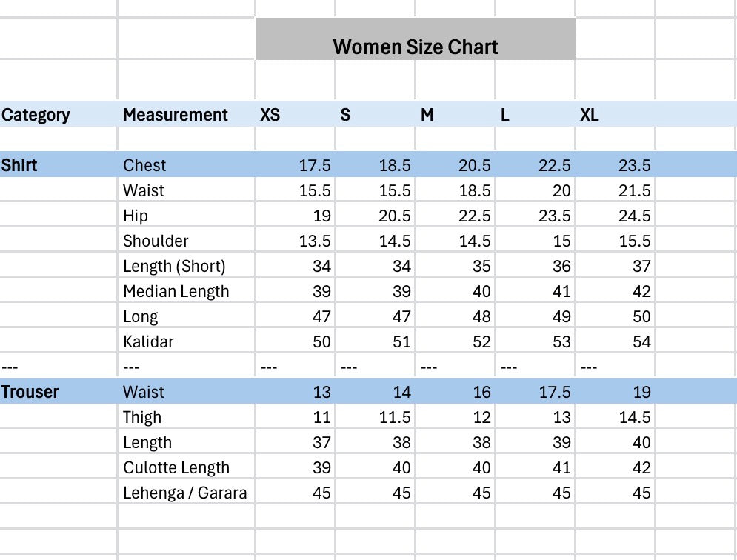Select the Trouser category cell
Image resolution: width=737 pixels, height=560 pixels.
(x=59, y=391)
